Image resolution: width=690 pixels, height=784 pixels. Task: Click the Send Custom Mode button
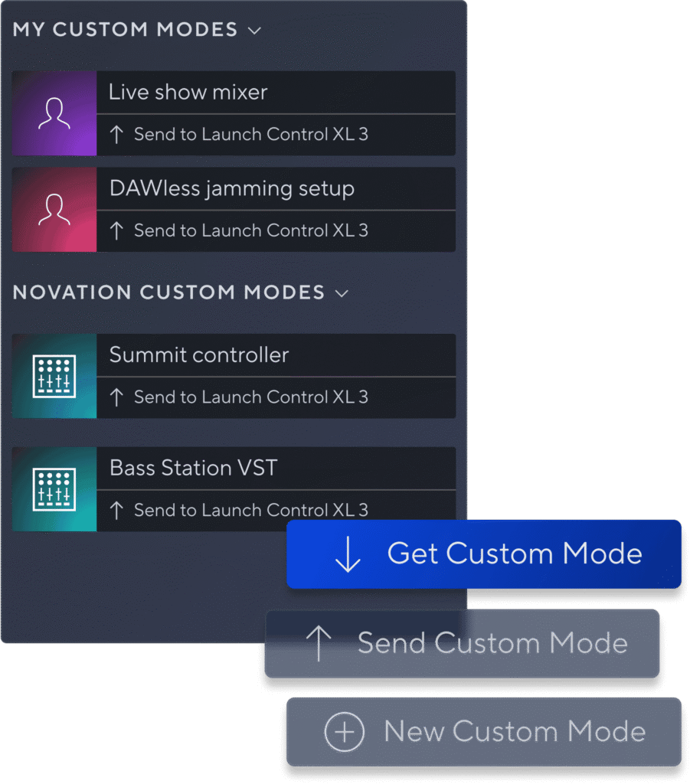click(461, 643)
